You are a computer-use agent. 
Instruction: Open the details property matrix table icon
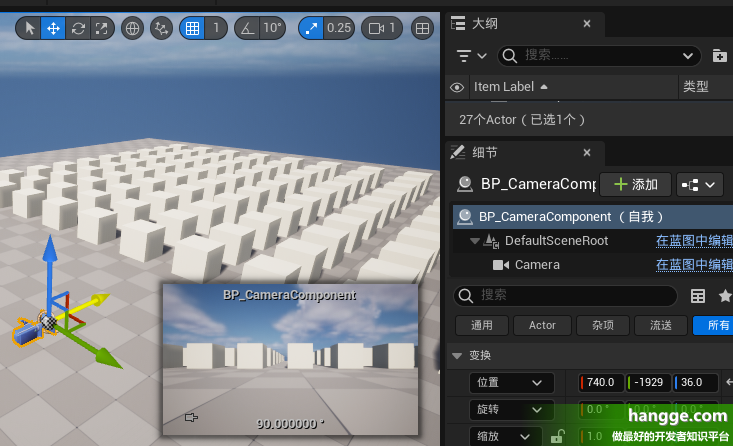click(698, 295)
